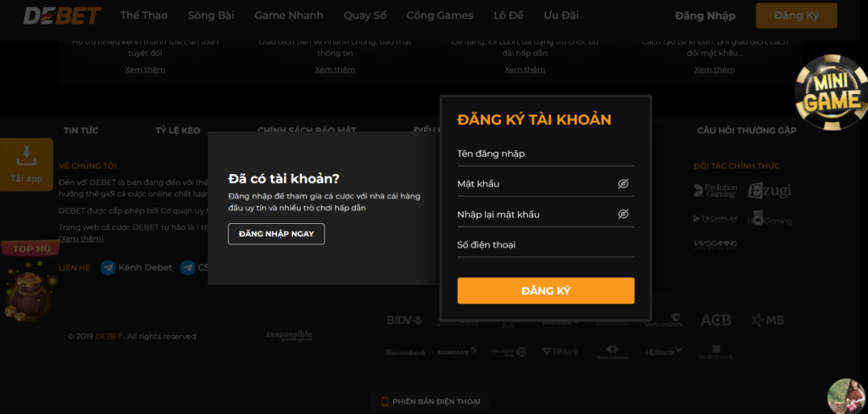Show password in Nhập lại mật khẩu
868x414 pixels.
623,215
